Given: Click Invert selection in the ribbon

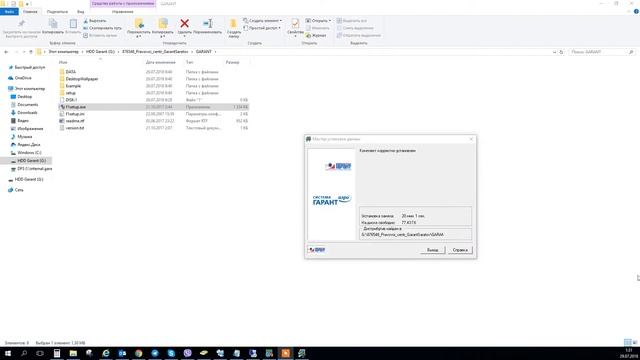Looking at the screenshot, I should 358,36.
